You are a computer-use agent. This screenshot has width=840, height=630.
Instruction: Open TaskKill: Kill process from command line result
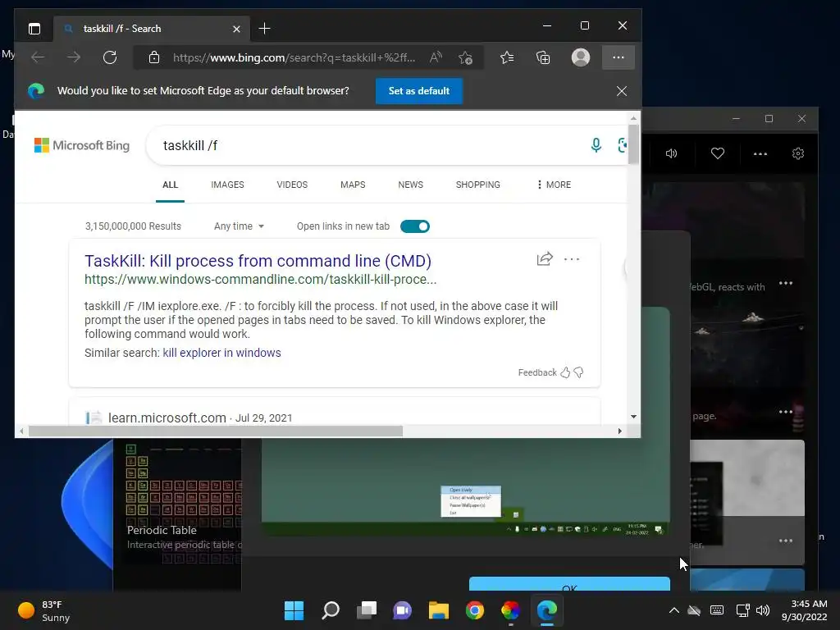(x=258, y=261)
